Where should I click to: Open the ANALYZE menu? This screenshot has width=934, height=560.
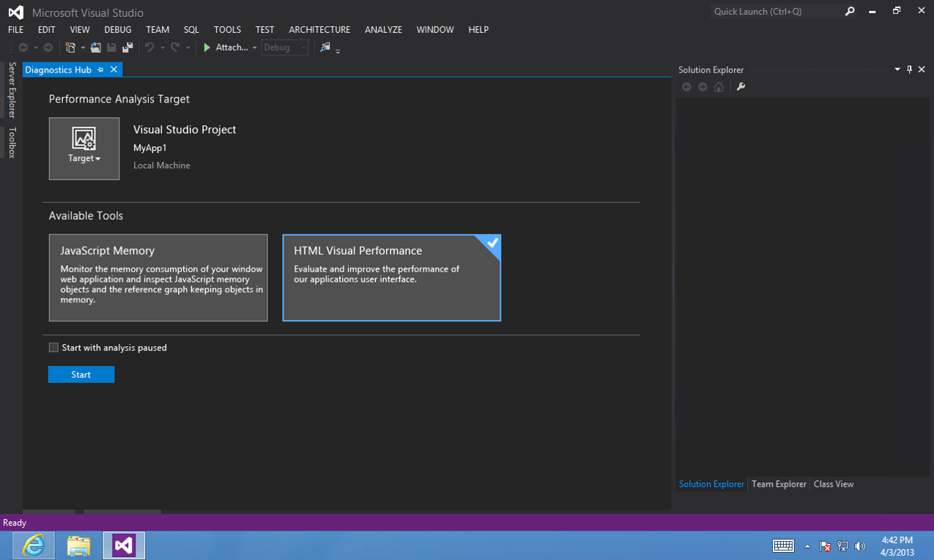[x=383, y=30]
